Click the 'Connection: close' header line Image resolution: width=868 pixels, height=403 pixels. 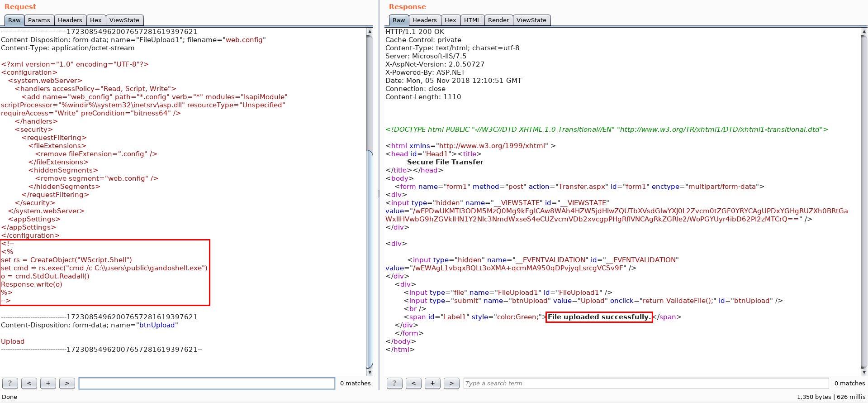[x=415, y=89]
